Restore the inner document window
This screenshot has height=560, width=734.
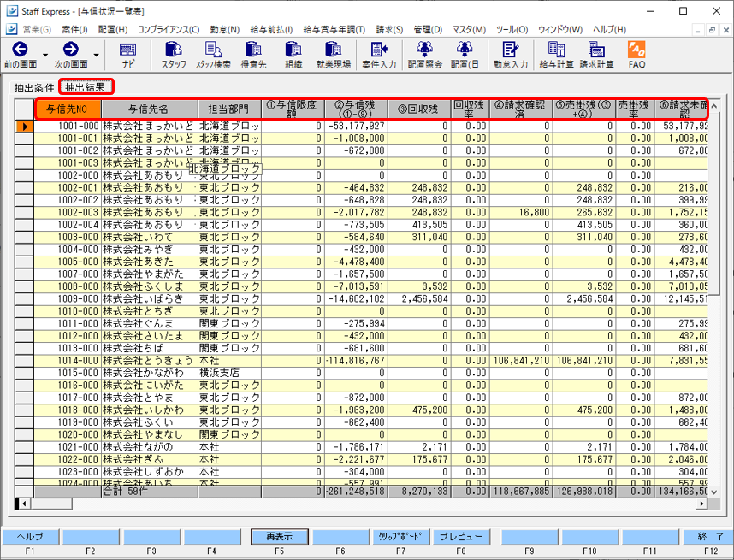(x=712, y=30)
